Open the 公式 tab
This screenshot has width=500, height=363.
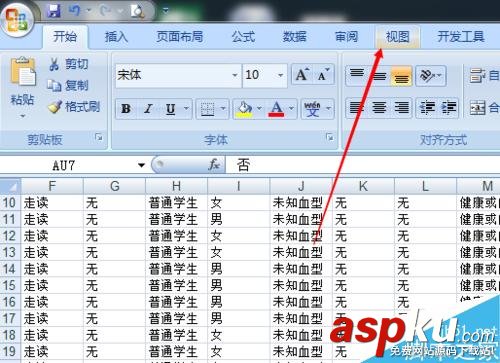tap(243, 36)
